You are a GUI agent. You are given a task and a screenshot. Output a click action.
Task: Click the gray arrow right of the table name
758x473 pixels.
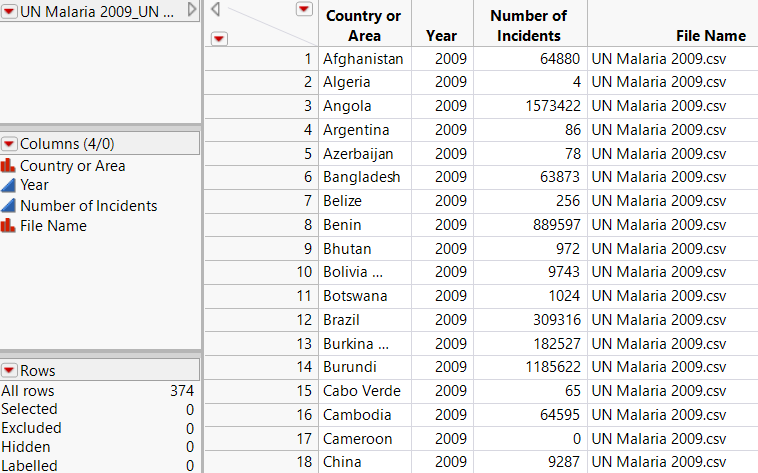point(193,11)
